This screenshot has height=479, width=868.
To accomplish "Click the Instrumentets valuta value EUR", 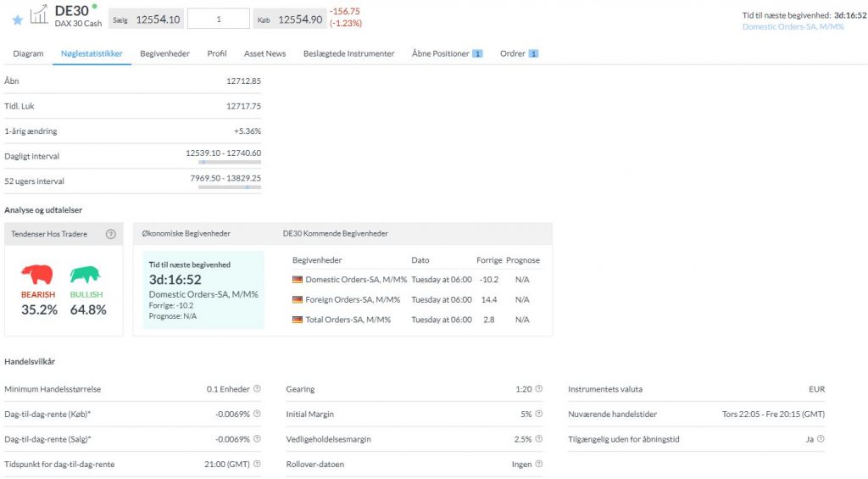I will tap(816, 389).
